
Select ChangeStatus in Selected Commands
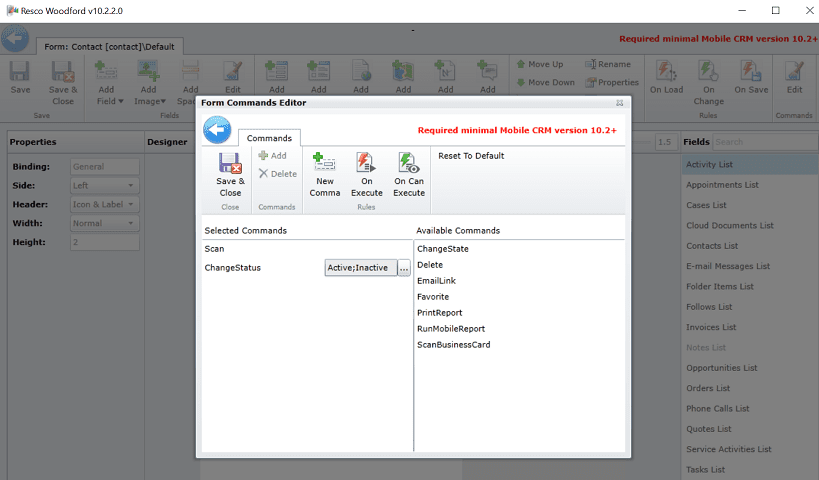pos(232,267)
